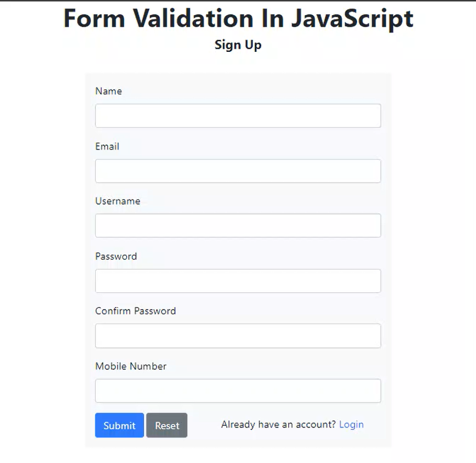Focus the Confirm Password input box
Screen dimensions: 476x463
pos(238,336)
